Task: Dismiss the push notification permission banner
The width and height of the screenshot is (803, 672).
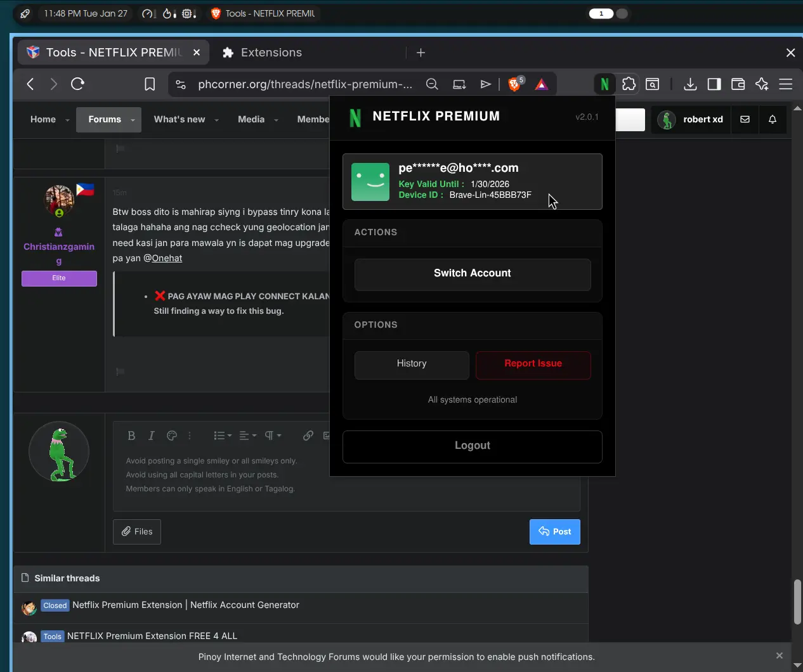Action: 780,656
